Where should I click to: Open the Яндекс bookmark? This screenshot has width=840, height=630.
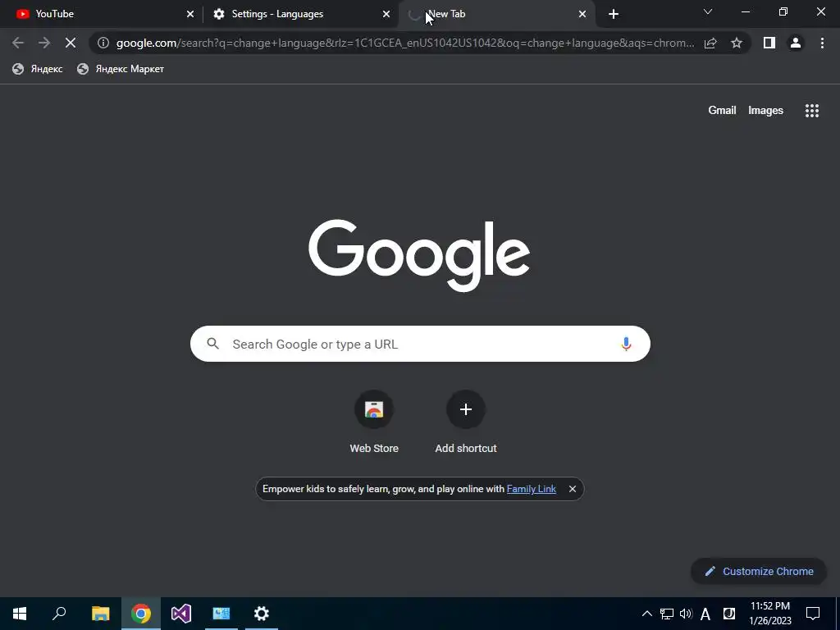pyautogui.click(x=38, y=69)
